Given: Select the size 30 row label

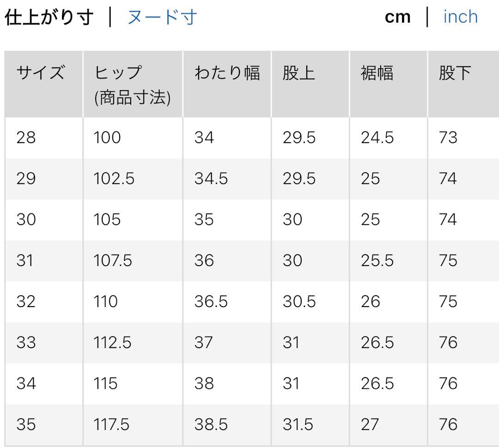Looking at the screenshot, I should click(26, 219).
